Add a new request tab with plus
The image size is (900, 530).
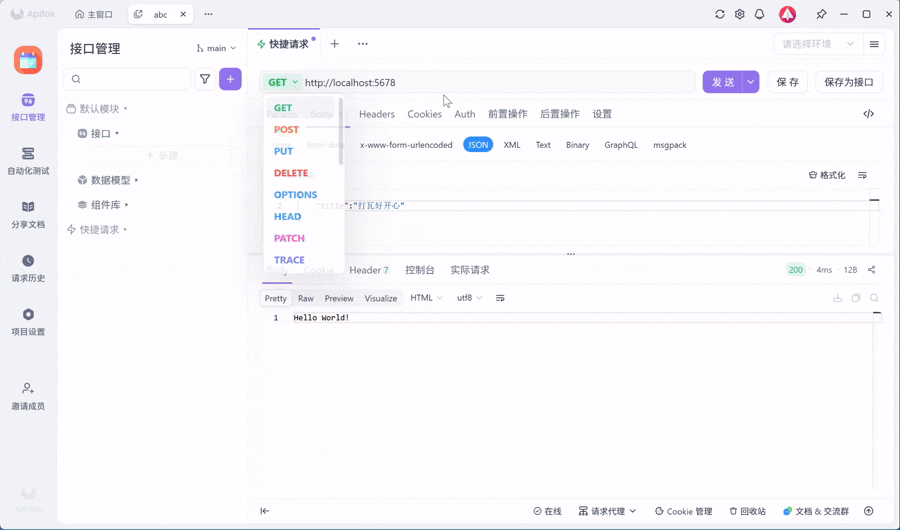(335, 44)
